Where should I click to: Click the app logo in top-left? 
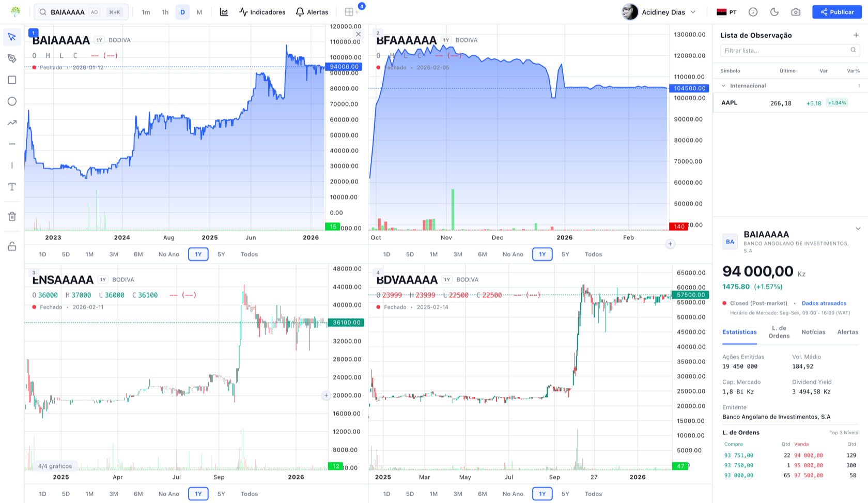(x=16, y=12)
